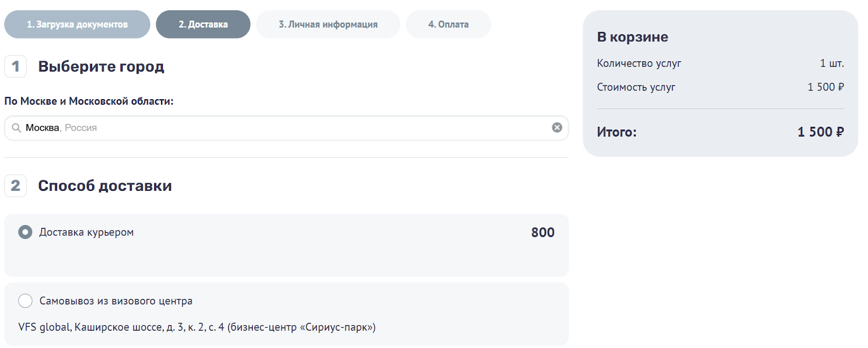Click inside the Москва city input field
The image size is (868, 348).
pos(163,127)
